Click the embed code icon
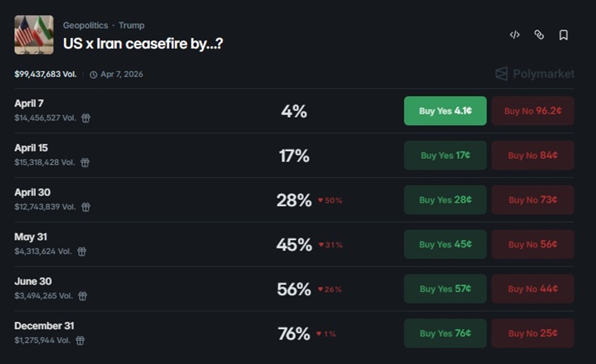The width and height of the screenshot is (596, 364). (515, 35)
